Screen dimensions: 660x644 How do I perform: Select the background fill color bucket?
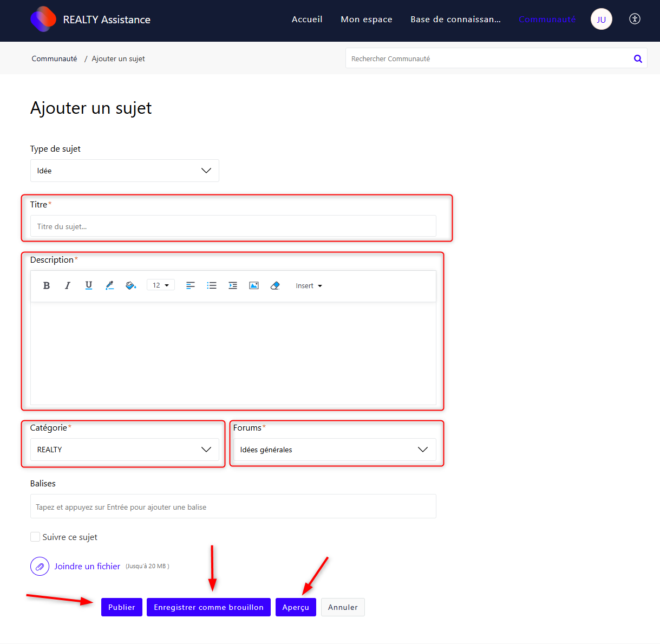(130, 285)
